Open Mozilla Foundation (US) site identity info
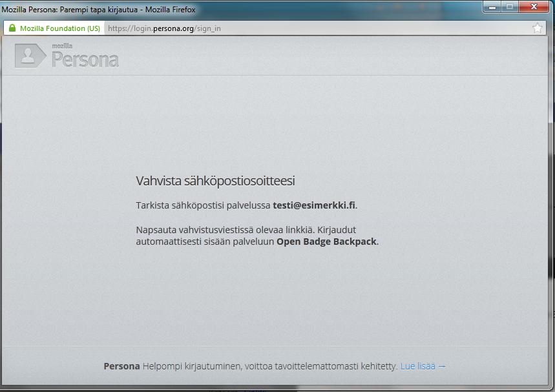The image size is (555, 392). coord(54,28)
